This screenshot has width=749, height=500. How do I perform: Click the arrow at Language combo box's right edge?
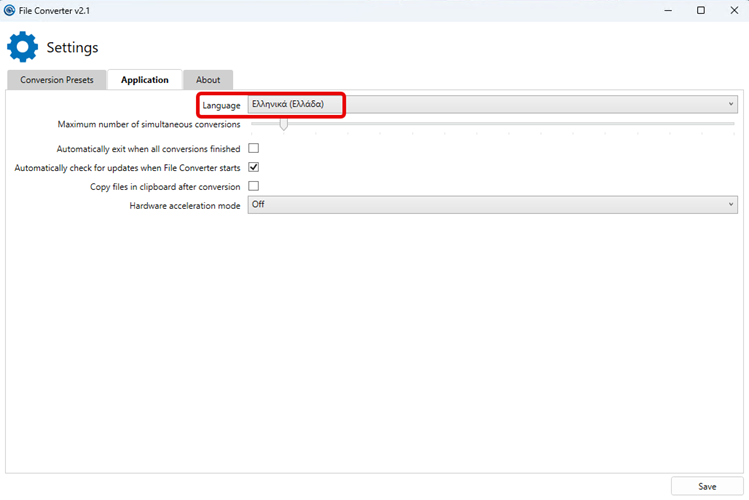[731, 104]
